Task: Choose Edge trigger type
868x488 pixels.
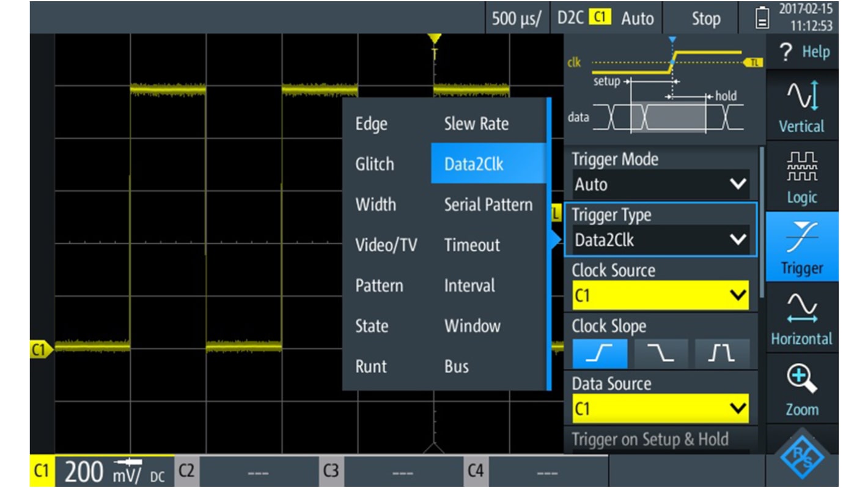Action: pyautogui.click(x=371, y=124)
